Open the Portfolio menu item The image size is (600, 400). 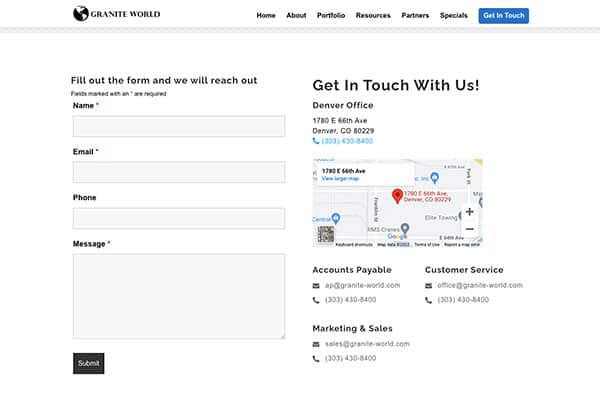point(331,16)
